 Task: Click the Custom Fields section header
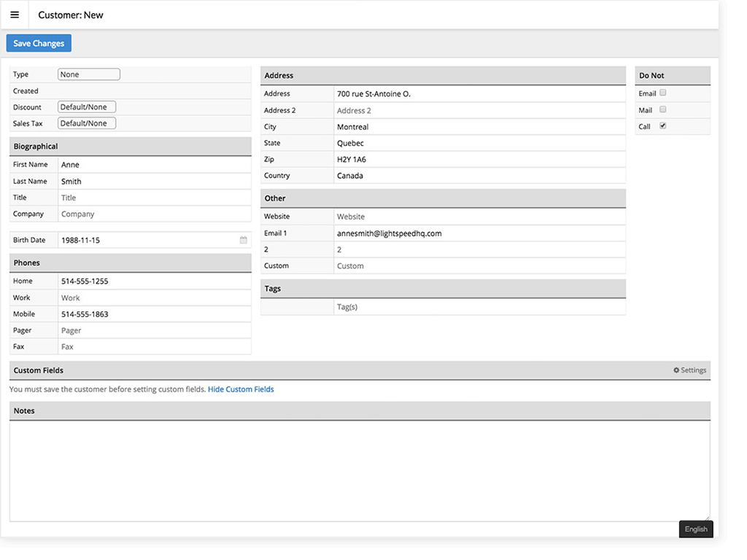click(x=360, y=370)
